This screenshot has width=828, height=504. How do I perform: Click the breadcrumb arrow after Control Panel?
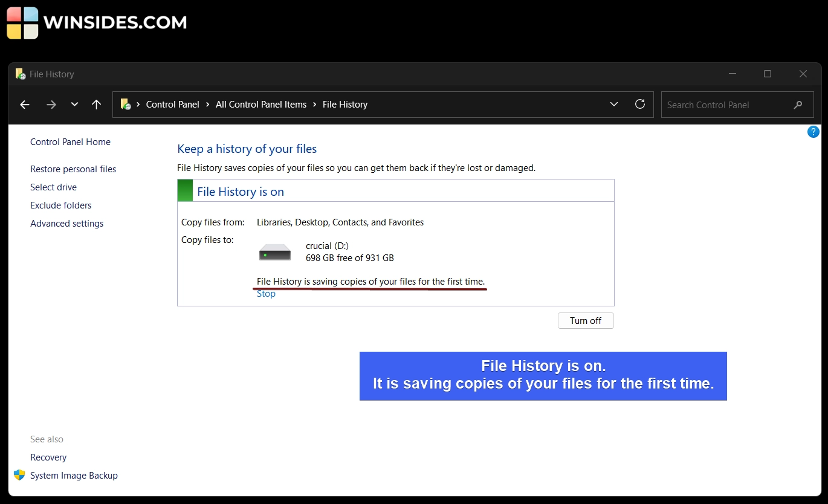pos(207,105)
